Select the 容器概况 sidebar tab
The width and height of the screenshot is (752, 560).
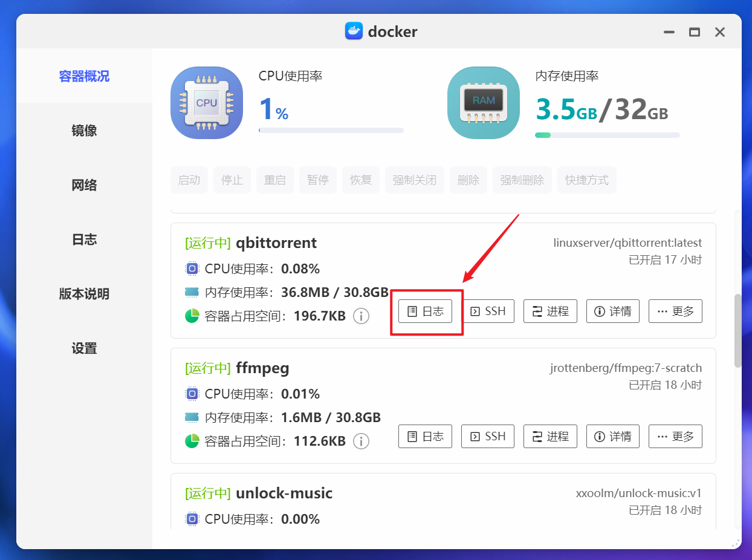(84, 76)
